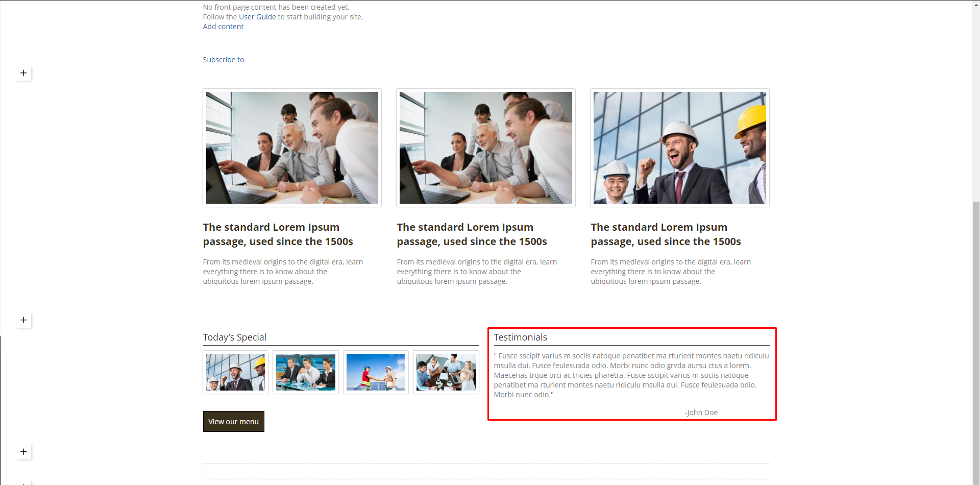Open third card's hard hat engineers image

coord(680,148)
